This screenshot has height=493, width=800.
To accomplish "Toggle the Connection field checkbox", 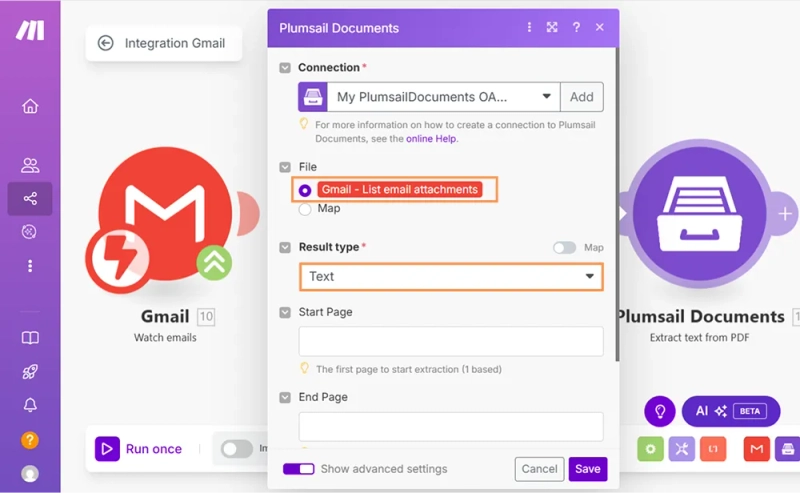I will (x=285, y=68).
